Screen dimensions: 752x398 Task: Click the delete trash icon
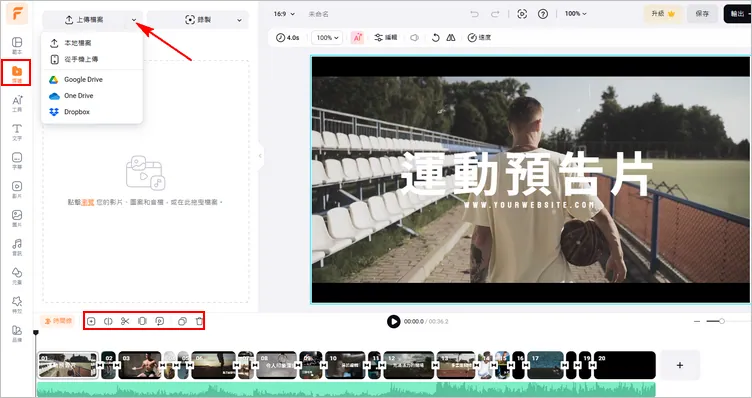click(x=200, y=321)
